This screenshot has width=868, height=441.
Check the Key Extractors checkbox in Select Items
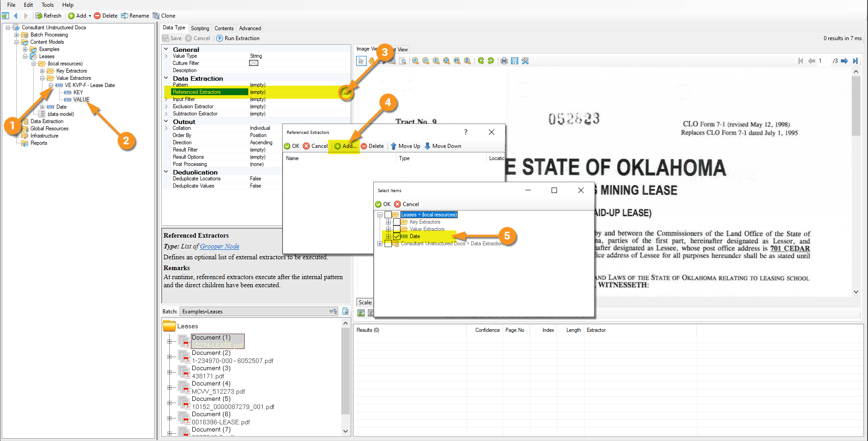pyautogui.click(x=396, y=222)
